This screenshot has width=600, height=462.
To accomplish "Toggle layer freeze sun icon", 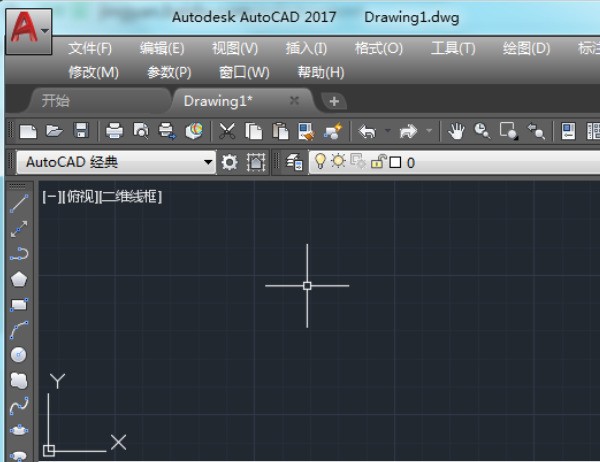I will pyautogui.click(x=338, y=162).
